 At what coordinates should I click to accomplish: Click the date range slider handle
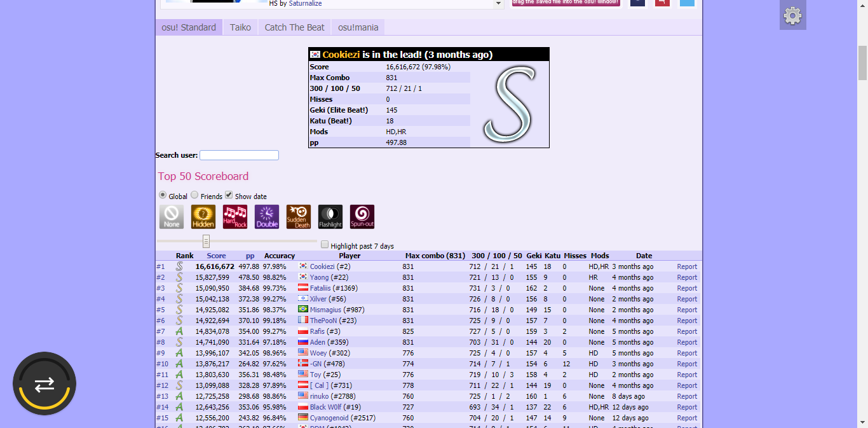click(206, 242)
